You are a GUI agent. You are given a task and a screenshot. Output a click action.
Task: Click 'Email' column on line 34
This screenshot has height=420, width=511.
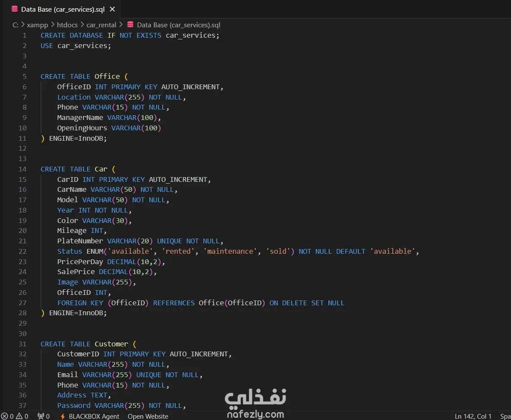pyautogui.click(x=68, y=375)
